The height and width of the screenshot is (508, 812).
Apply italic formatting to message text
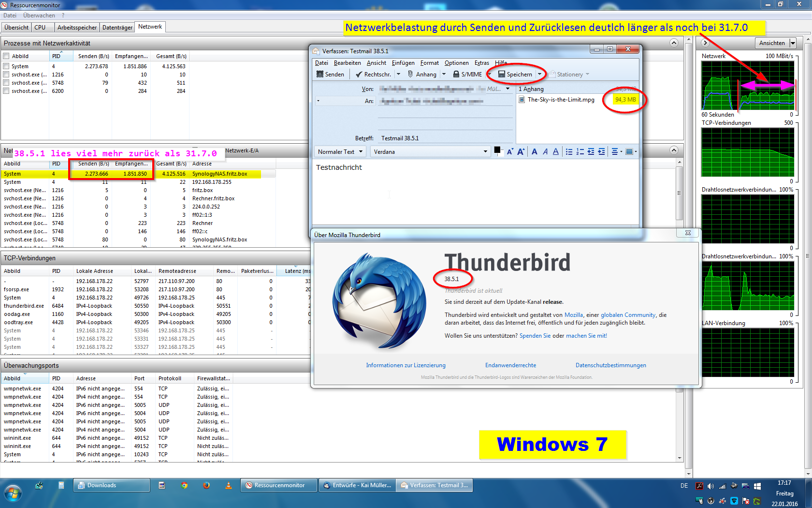click(545, 152)
